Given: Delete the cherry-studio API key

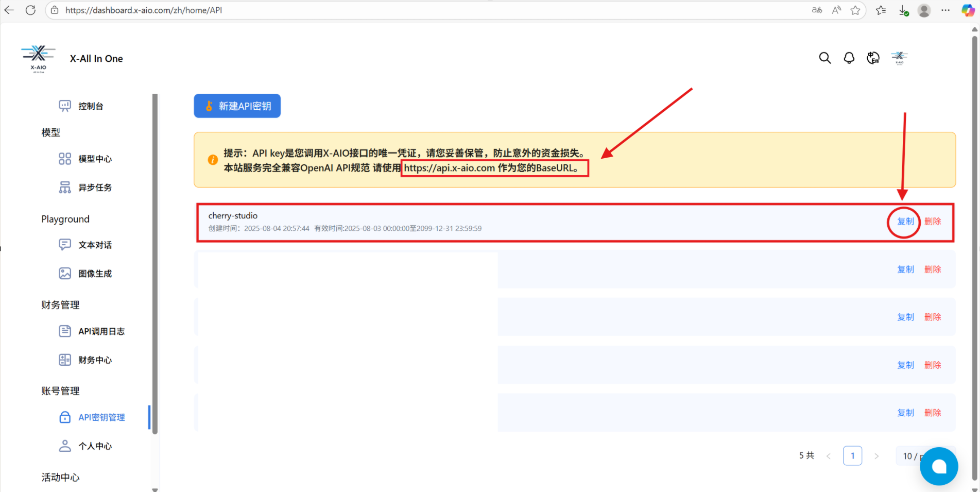Looking at the screenshot, I should click(933, 222).
